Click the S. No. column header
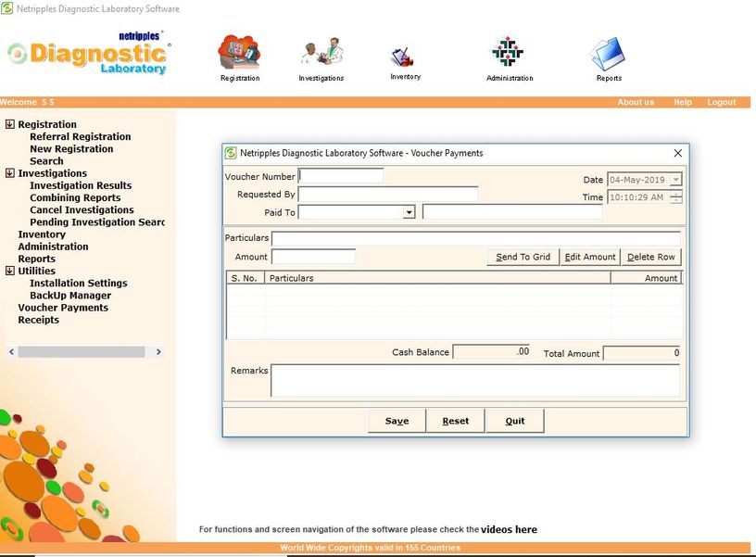The width and height of the screenshot is (756, 557). pos(246,278)
